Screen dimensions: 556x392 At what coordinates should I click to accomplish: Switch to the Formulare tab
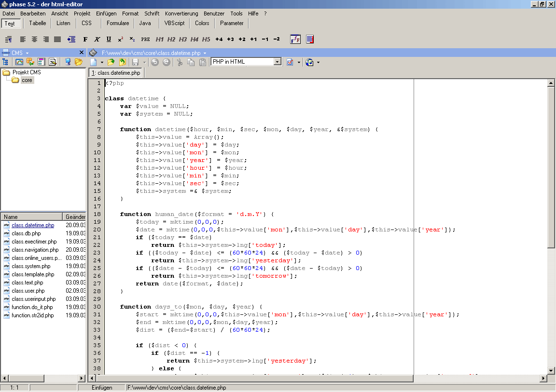(118, 23)
